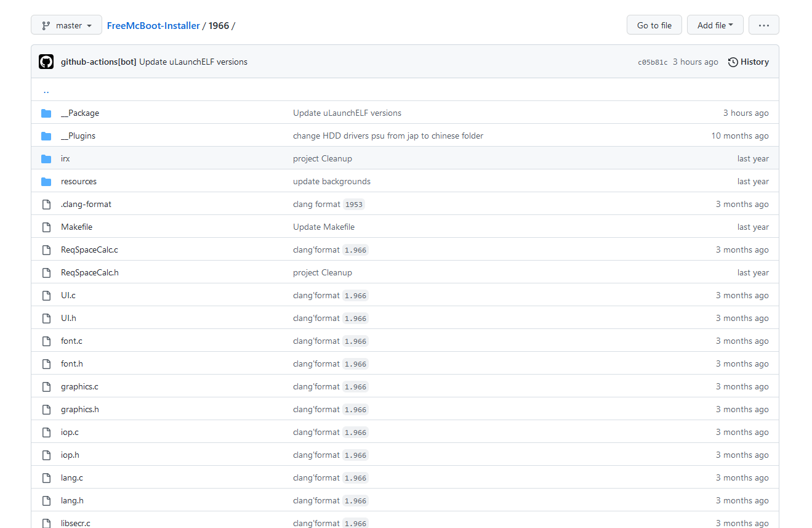The image size is (812, 528).
Task: Open the Add file dropdown
Action: pyautogui.click(x=715, y=25)
